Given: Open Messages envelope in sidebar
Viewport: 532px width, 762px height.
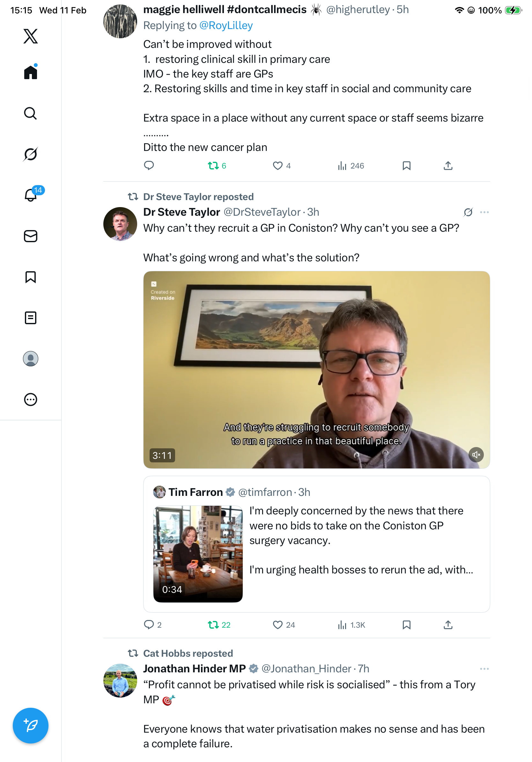Looking at the screenshot, I should [31, 236].
